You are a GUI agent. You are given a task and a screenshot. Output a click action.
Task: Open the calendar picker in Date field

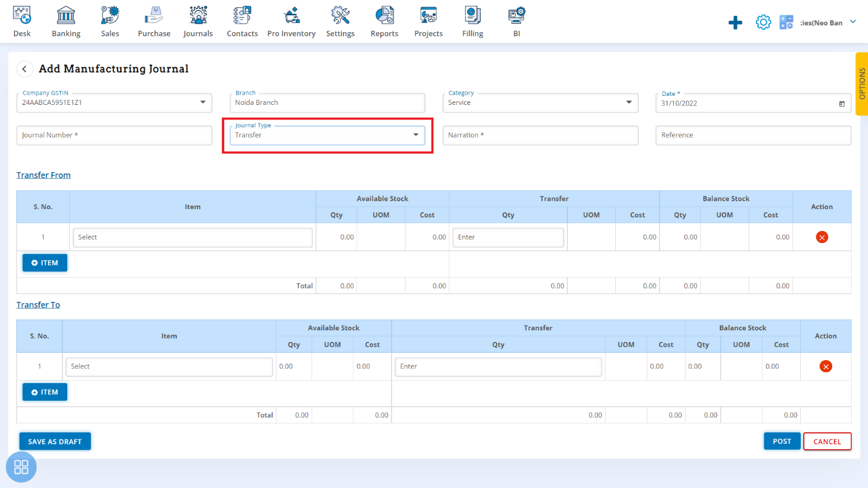coord(841,104)
